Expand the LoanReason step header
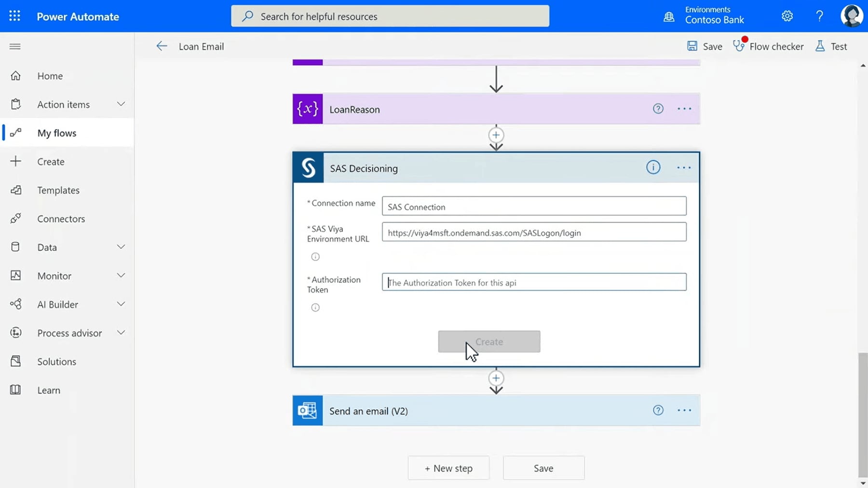This screenshot has height=488, width=868. tap(496, 109)
